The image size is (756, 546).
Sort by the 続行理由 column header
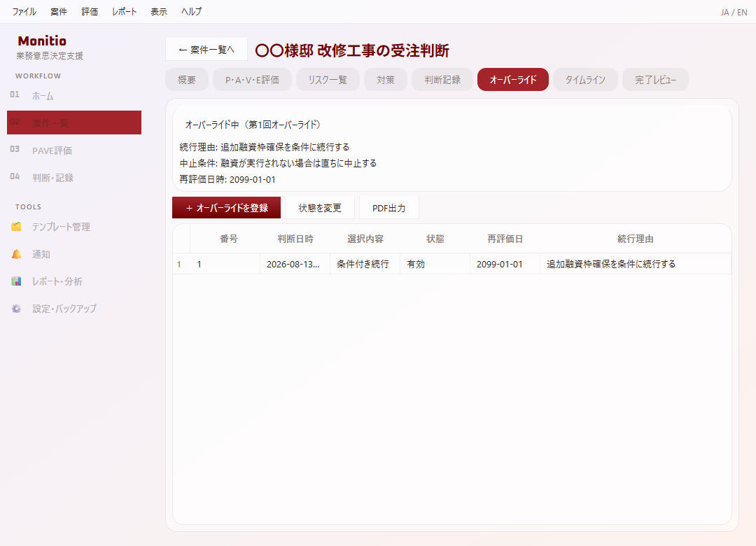[636, 239]
